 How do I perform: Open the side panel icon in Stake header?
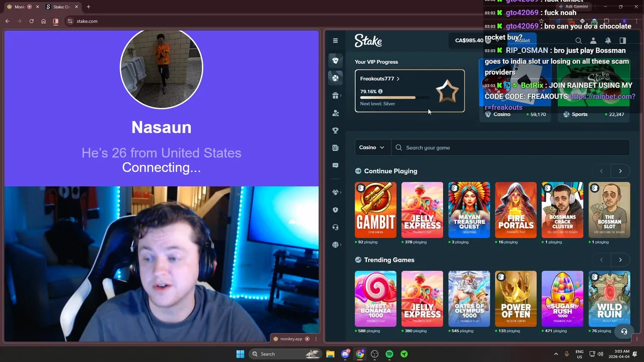(623, 41)
